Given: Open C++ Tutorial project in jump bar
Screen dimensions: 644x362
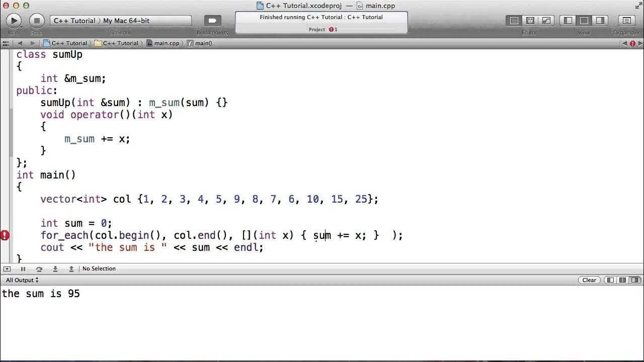Looking at the screenshot, I should [x=65, y=43].
